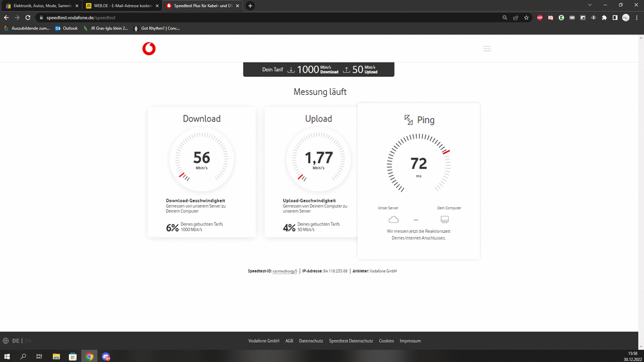The width and height of the screenshot is (644, 362).
Task: Click the Vodafone logo
Action: pos(149,48)
